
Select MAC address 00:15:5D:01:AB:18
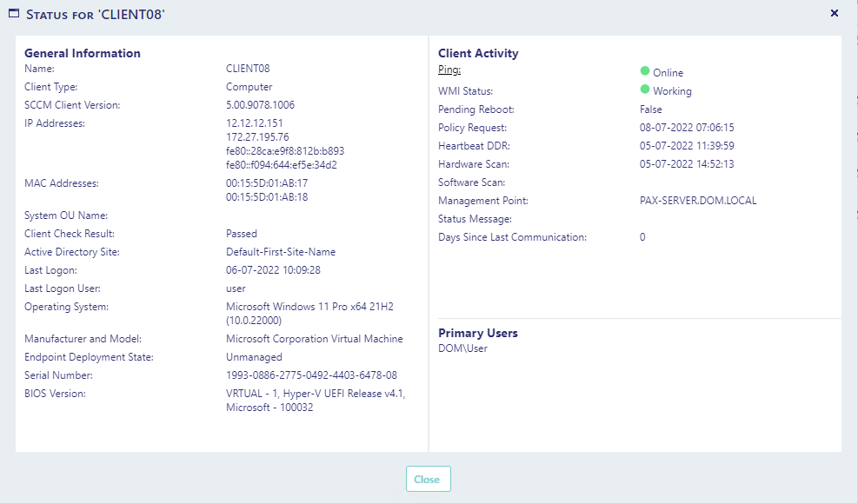click(267, 197)
